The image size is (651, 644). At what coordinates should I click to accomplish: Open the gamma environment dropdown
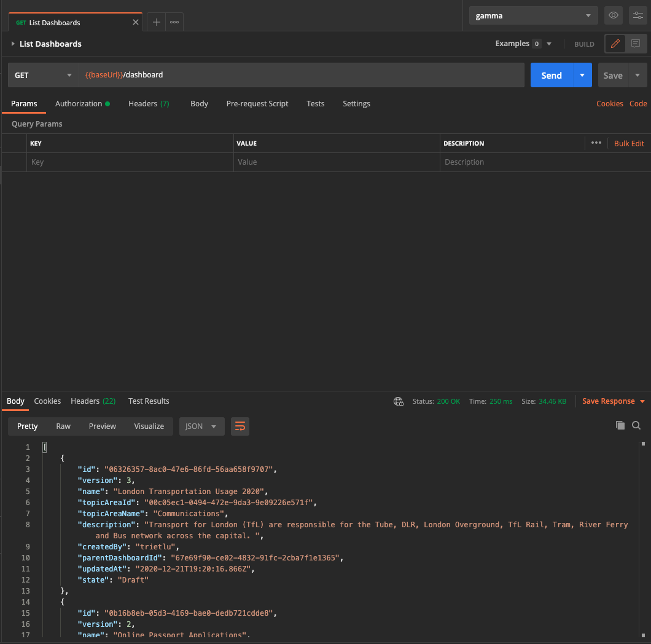(x=533, y=16)
